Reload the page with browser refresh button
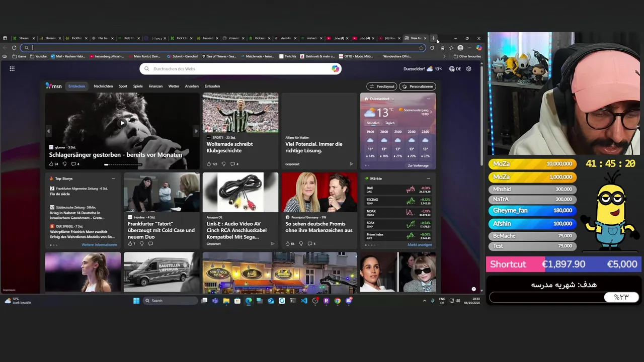Image resolution: width=644 pixels, height=362 pixels. (x=14, y=48)
